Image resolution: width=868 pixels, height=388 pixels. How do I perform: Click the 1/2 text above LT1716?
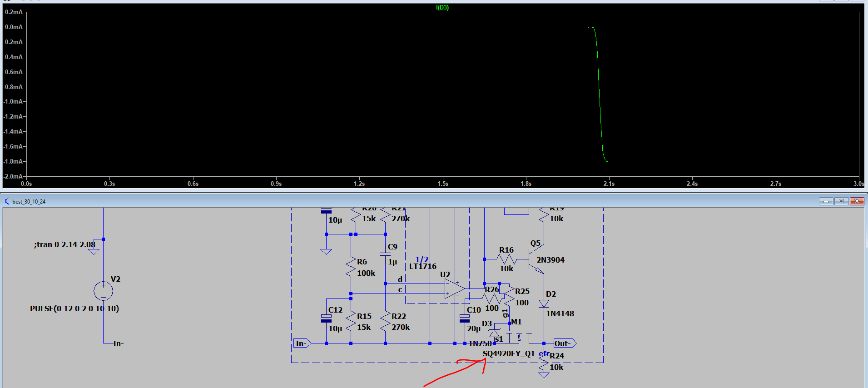pos(422,259)
